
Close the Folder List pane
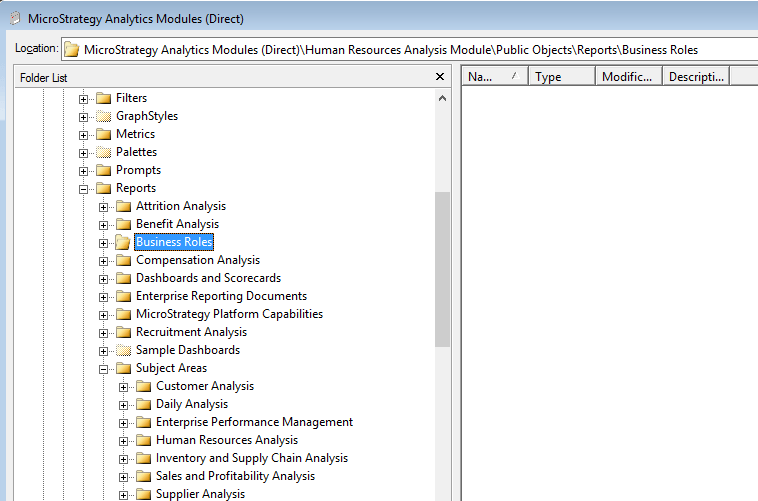[440, 77]
